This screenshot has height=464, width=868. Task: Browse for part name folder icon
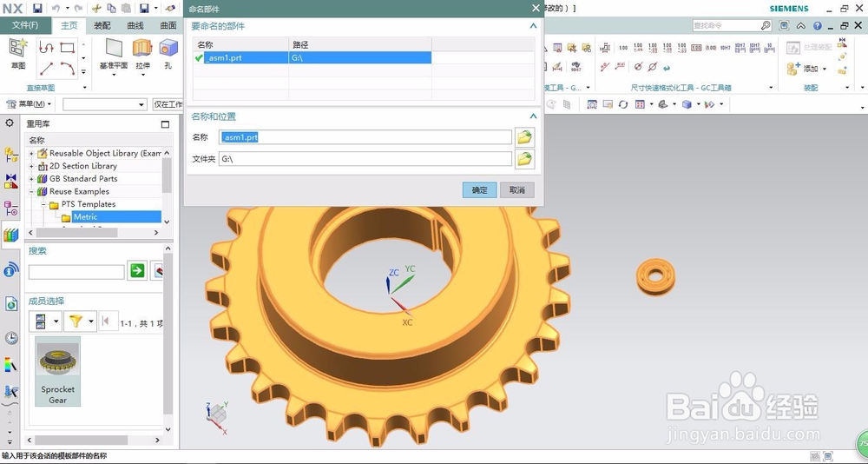(524, 137)
